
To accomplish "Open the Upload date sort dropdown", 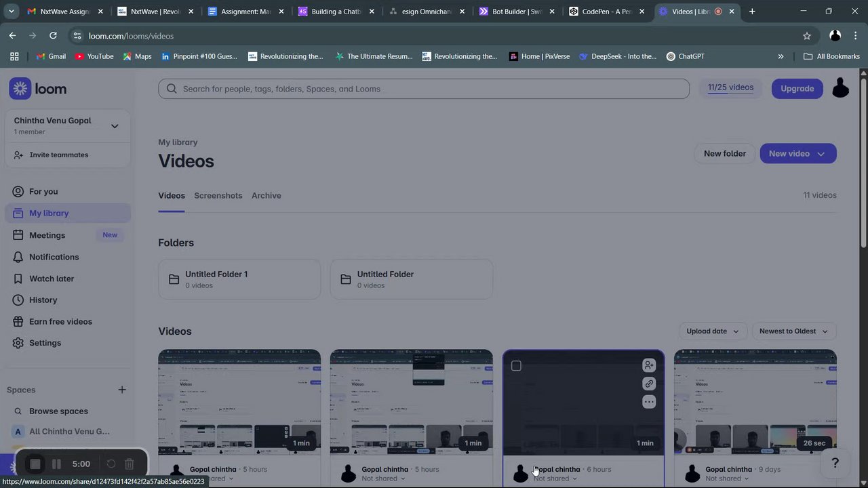I will tap(712, 331).
